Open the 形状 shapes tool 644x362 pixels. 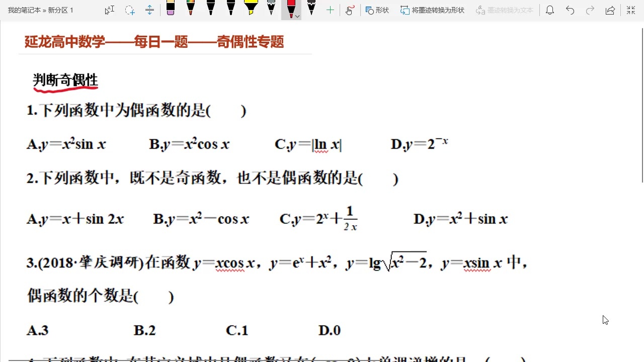click(x=377, y=10)
